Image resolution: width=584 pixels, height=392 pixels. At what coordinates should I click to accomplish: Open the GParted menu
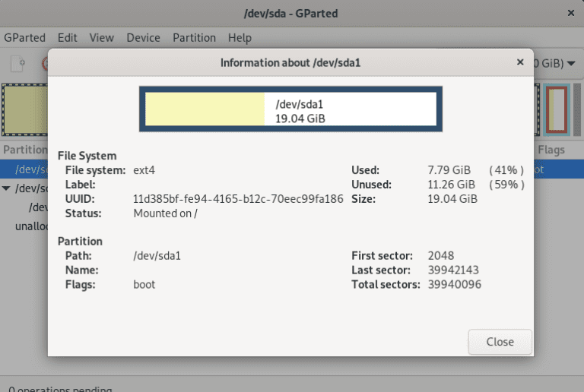pos(24,37)
